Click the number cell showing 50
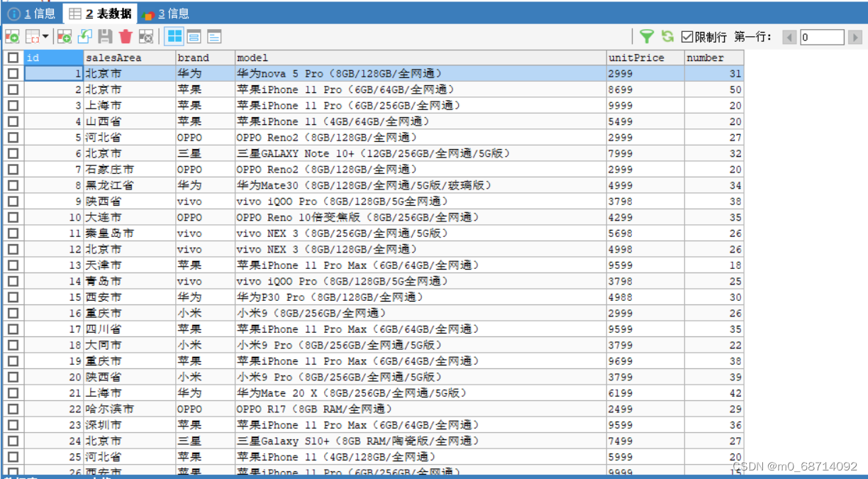 (x=714, y=89)
